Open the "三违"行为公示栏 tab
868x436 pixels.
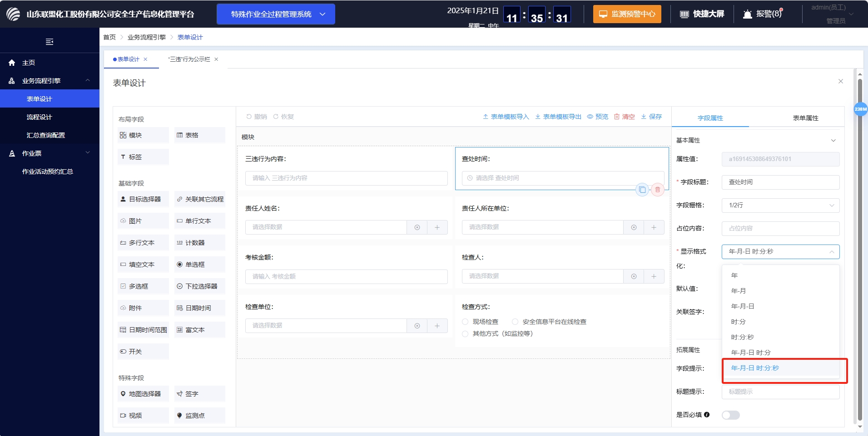click(189, 59)
